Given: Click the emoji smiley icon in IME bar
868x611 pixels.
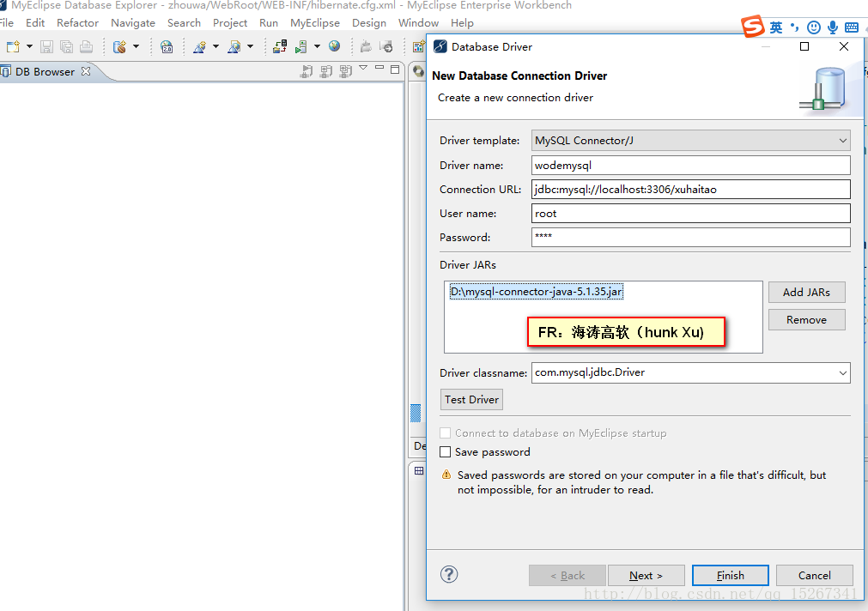Looking at the screenshot, I should click(814, 27).
